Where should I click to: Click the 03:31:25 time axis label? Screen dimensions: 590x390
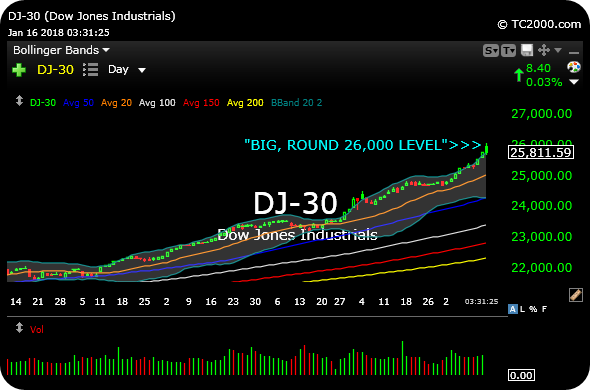click(481, 302)
